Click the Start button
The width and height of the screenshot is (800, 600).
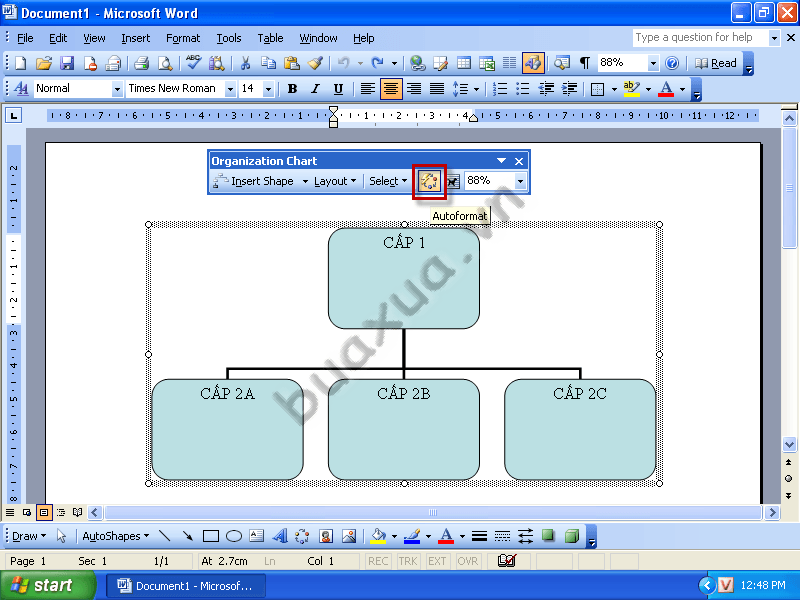click(x=48, y=585)
